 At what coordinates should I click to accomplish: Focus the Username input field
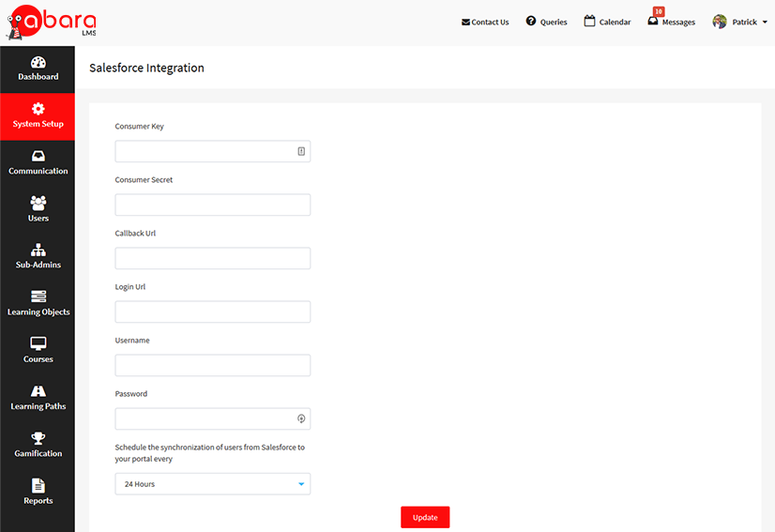click(x=213, y=365)
